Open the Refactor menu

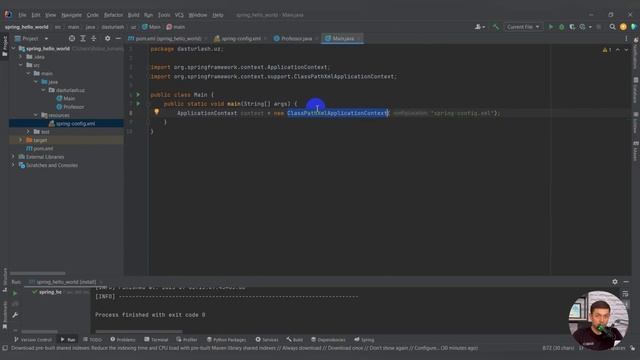113,15
